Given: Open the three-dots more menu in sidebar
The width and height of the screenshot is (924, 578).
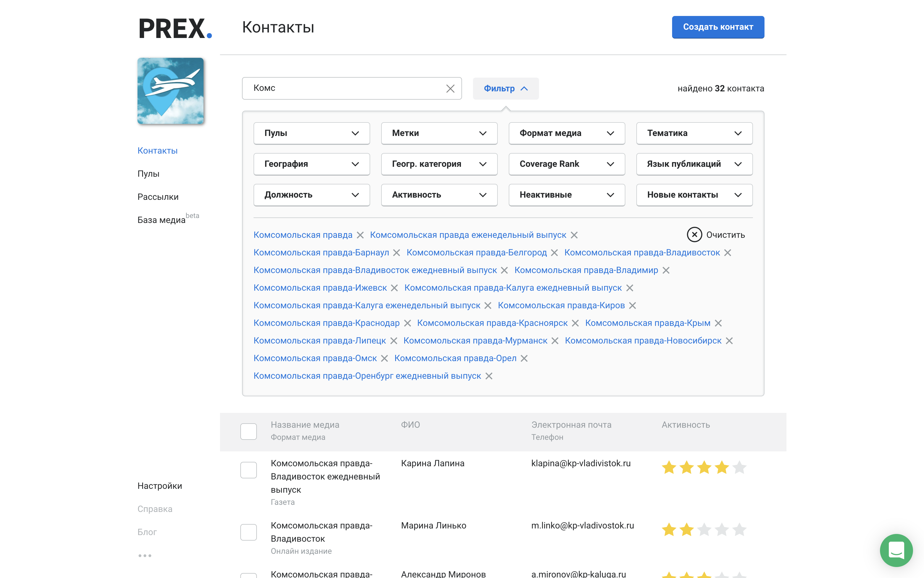Looking at the screenshot, I should pyautogui.click(x=145, y=555).
